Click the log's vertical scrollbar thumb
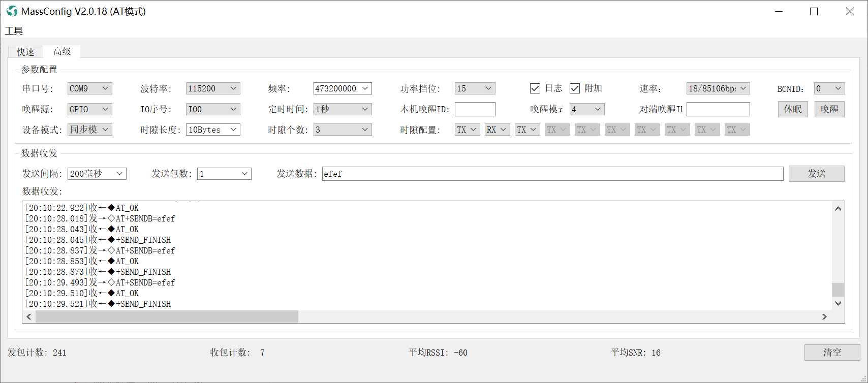The image size is (868, 383). tap(838, 290)
